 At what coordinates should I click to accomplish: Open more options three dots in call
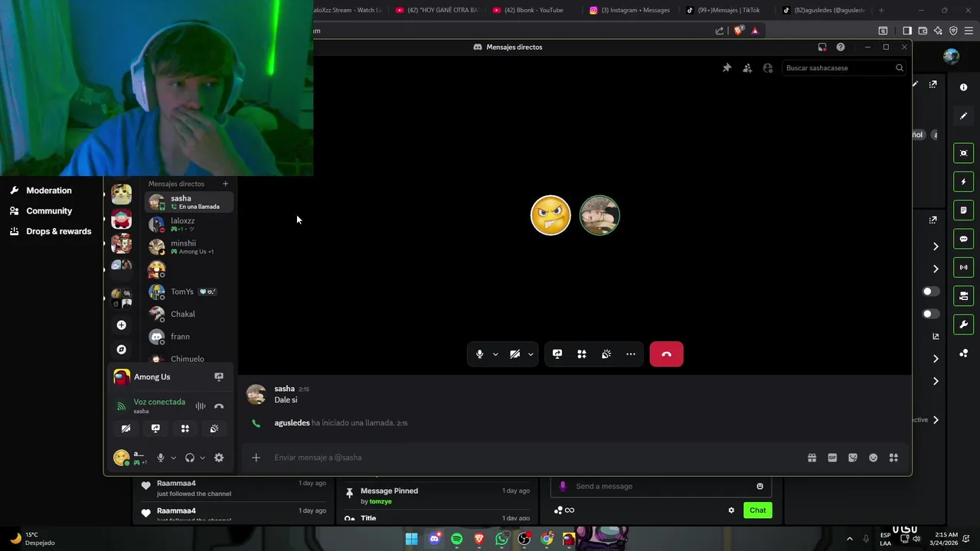coord(631,354)
